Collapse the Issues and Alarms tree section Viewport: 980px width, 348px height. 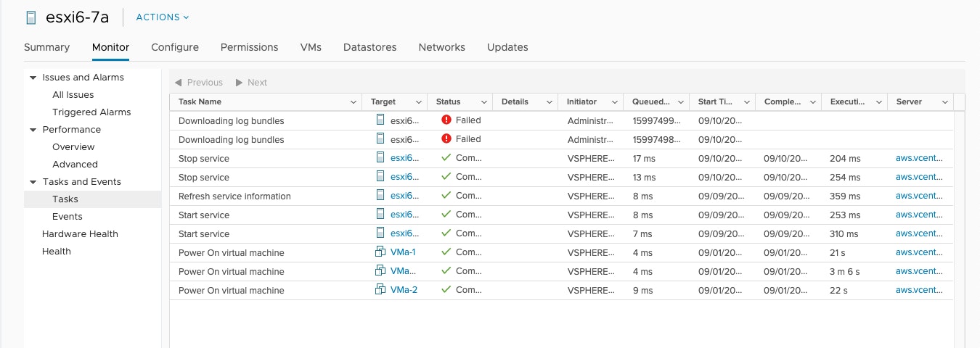(x=33, y=78)
